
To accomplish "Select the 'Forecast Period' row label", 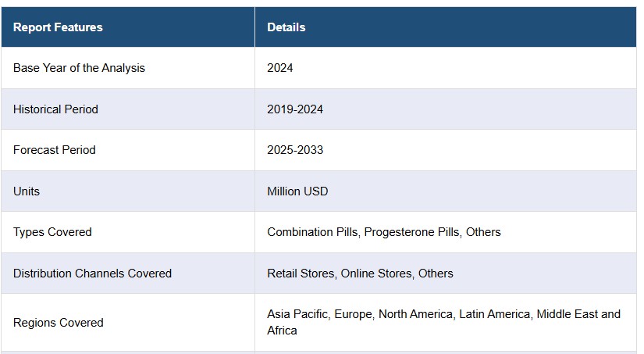I will (54, 150).
